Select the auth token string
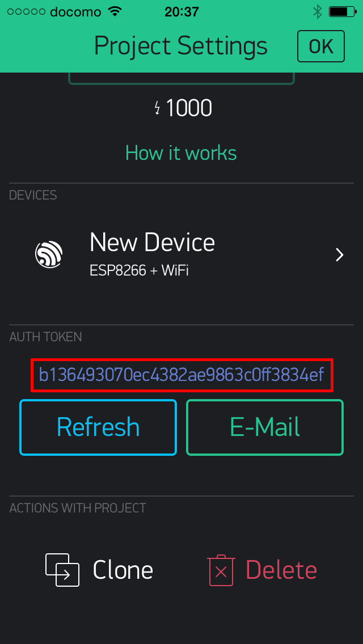 181,375
